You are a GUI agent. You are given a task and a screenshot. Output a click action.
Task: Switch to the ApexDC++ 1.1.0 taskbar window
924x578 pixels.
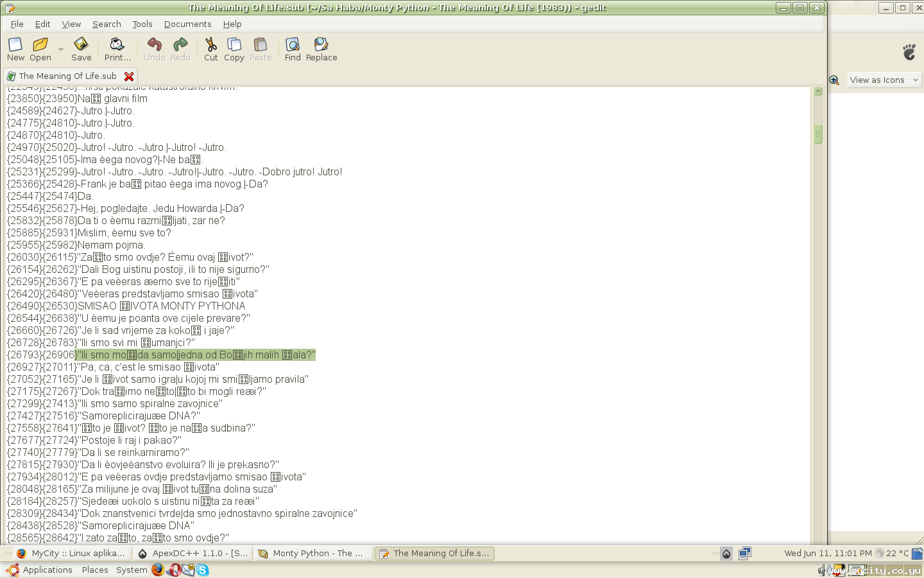pos(193,553)
